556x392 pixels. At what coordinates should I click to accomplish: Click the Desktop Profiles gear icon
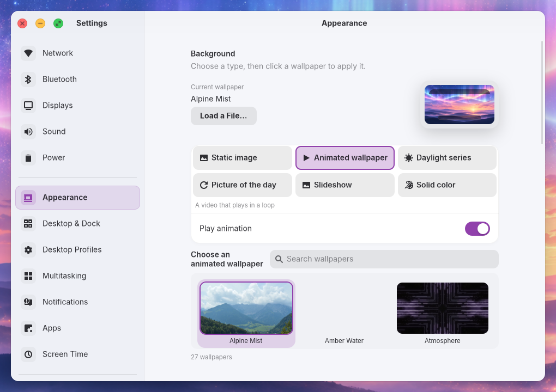pos(28,250)
